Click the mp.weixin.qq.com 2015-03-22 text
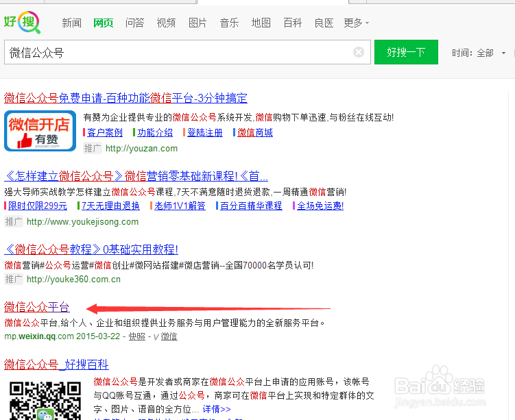 (62, 336)
